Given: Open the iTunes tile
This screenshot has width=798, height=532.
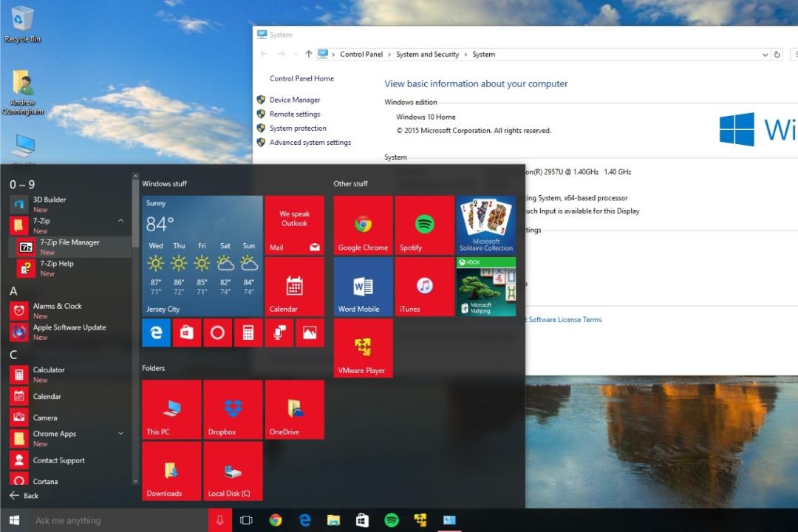Looking at the screenshot, I should (424, 287).
